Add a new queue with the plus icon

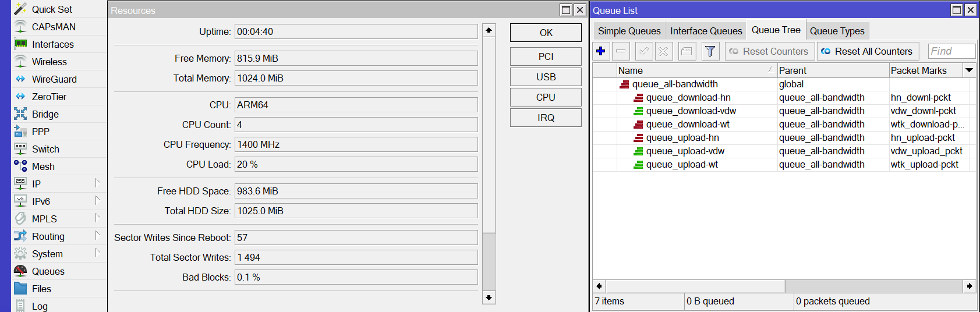coord(601,51)
